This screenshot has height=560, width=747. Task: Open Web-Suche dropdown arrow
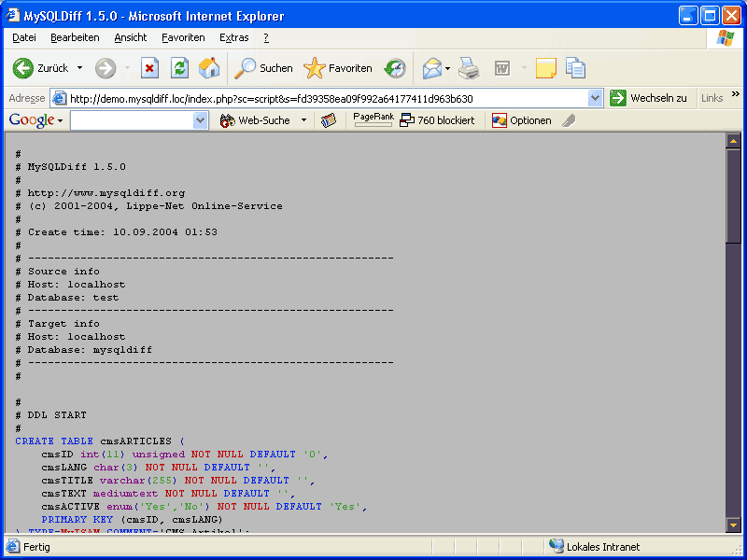[x=304, y=120]
